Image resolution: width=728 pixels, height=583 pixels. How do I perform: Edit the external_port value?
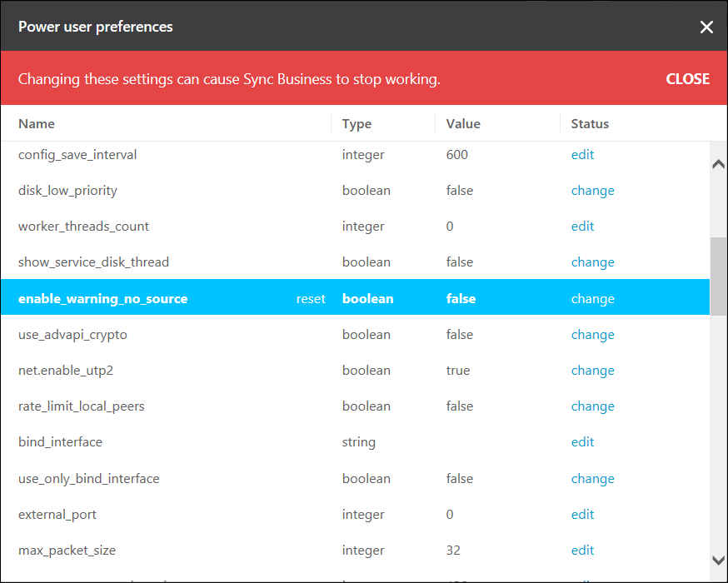click(582, 515)
